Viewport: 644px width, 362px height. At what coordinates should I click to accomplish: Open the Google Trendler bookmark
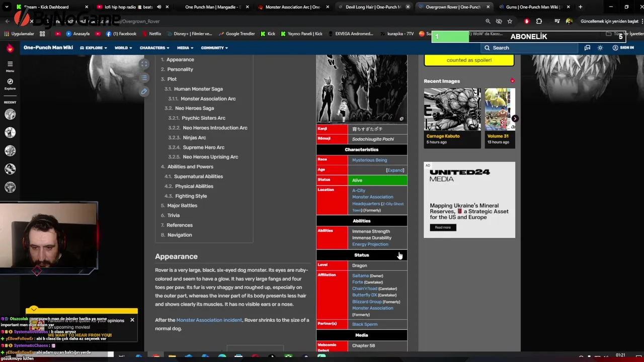click(236, 34)
